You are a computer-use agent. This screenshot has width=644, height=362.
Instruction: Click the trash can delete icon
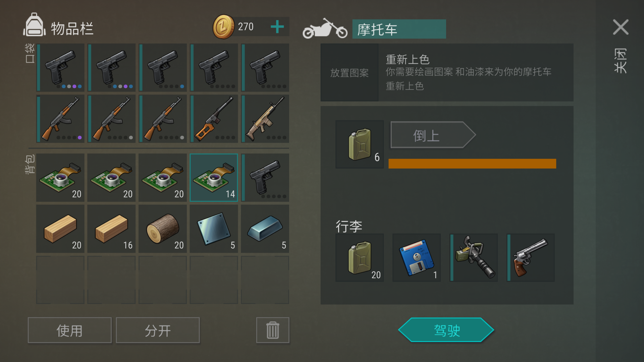(273, 330)
